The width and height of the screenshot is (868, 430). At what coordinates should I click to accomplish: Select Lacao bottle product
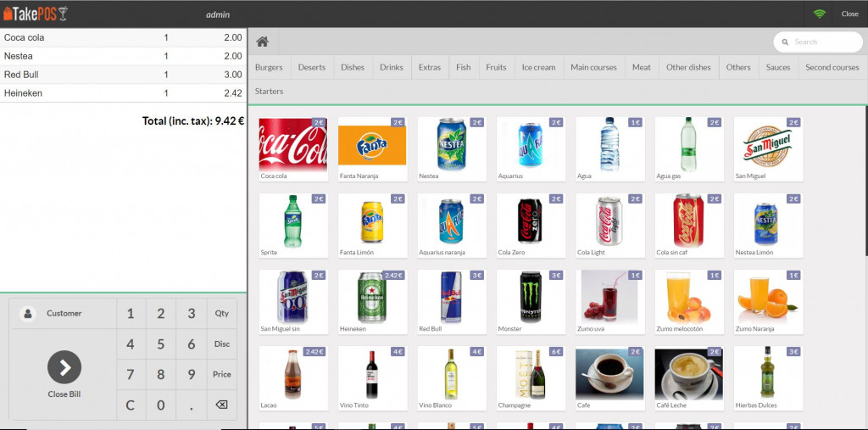click(x=293, y=378)
